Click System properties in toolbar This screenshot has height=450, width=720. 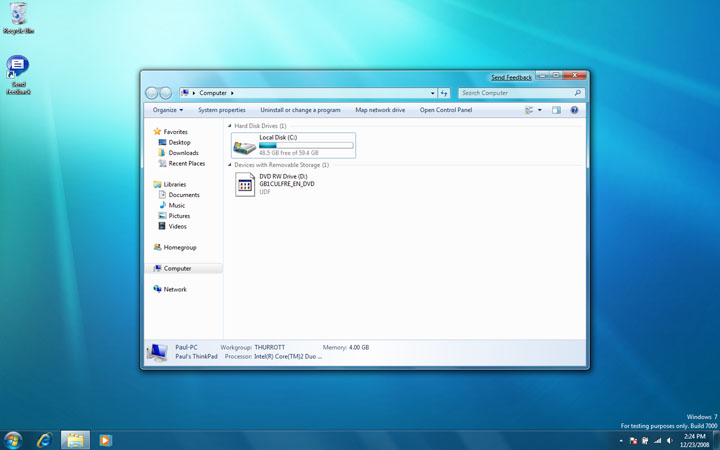(222, 110)
